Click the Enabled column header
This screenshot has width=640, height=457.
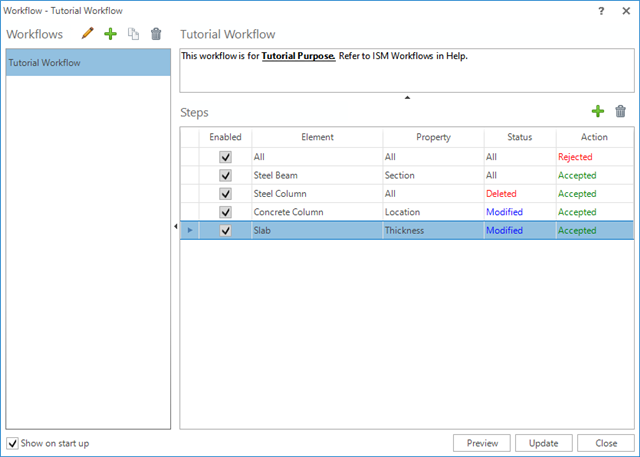225,137
